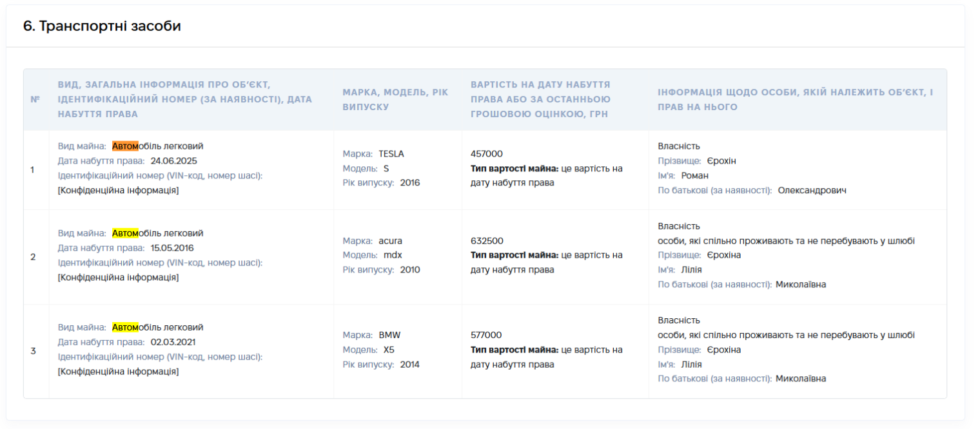Click the brand value acura
The height and width of the screenshot is (429, 980).
[x=390, y=241]
